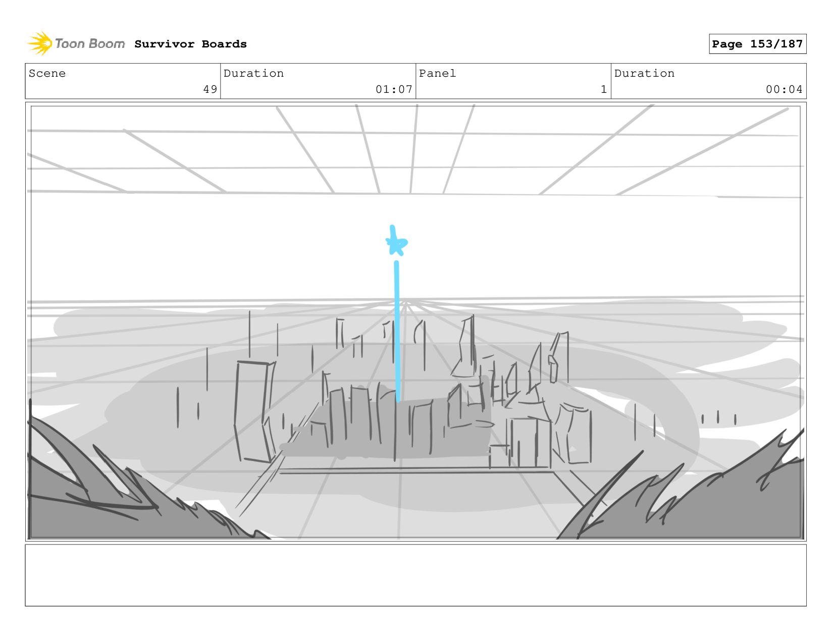Click the panel number 1
This screenshot has width=832, height=644.
click(604, 89)
